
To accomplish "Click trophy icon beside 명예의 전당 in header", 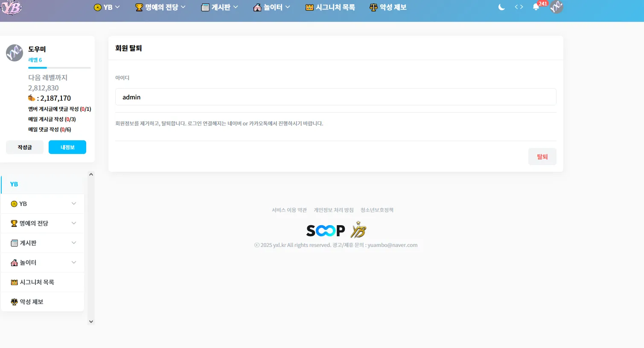I will (x=139, y=7).
